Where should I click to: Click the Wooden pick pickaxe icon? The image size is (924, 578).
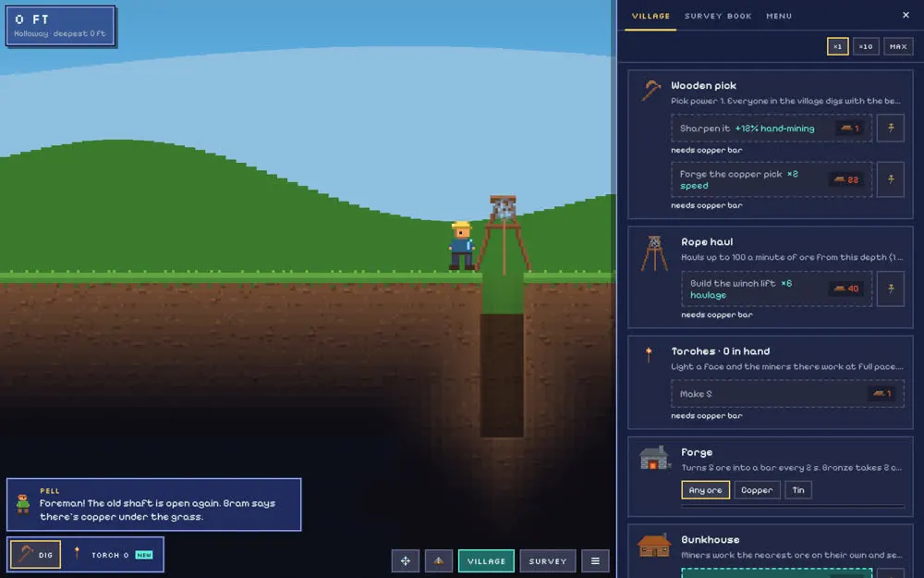[x=650, y=91]
